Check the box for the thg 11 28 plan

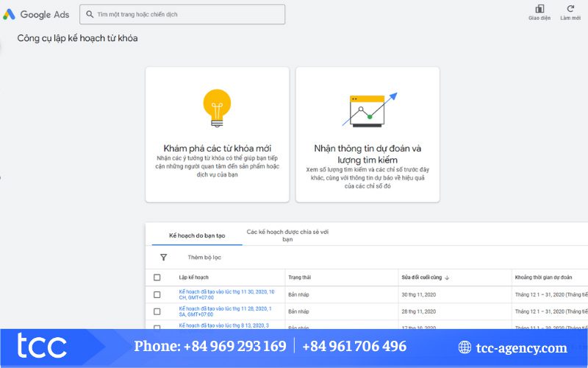click(157, 311)
